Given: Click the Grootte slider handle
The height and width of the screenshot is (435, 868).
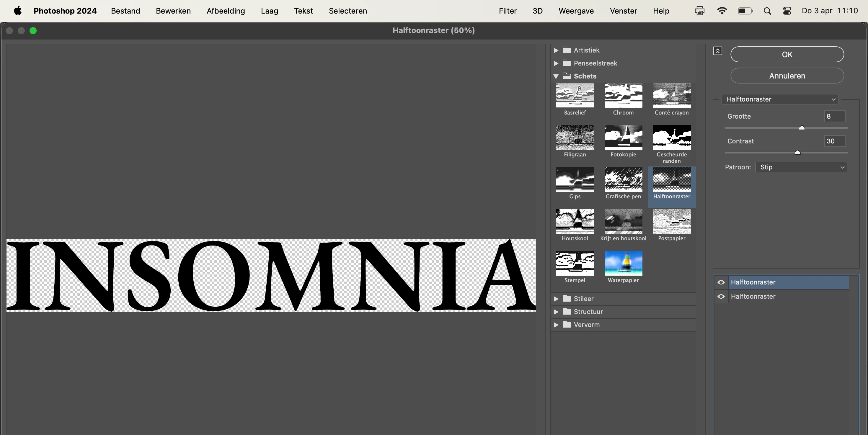Looking at the screenshot, I should pos(802,127).
